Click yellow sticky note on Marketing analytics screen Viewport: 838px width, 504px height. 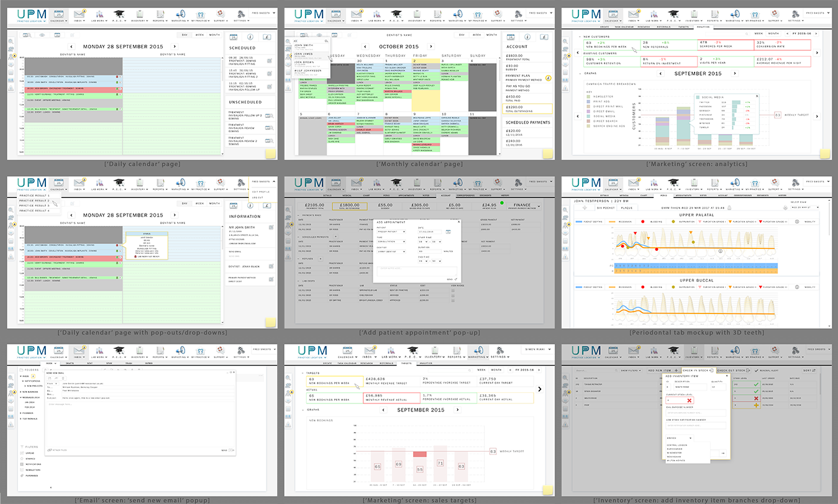824,153
